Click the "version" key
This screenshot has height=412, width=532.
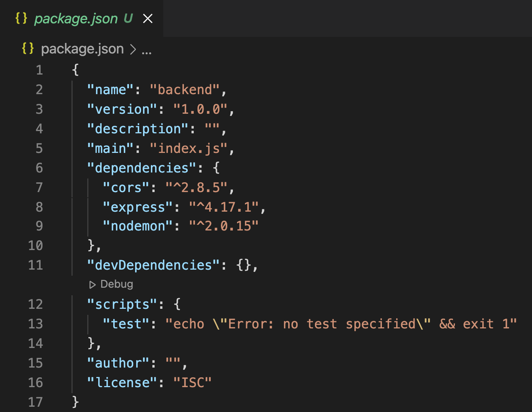[x=122, y=109]
